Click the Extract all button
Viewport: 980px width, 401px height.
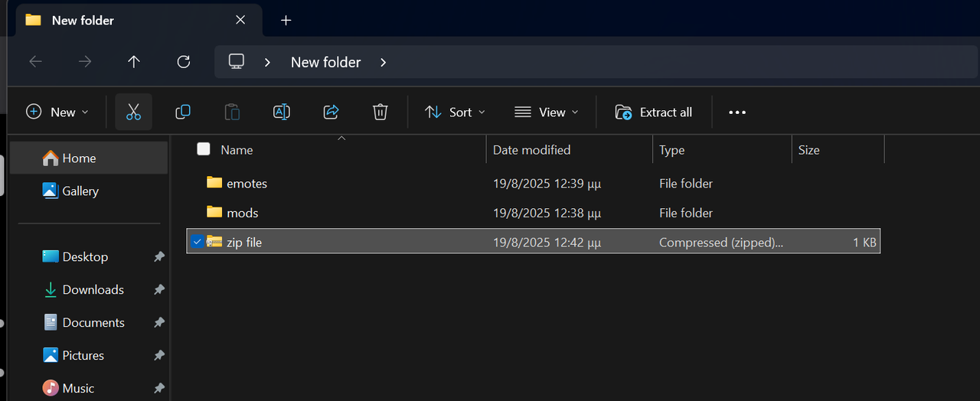click(654, 112)
